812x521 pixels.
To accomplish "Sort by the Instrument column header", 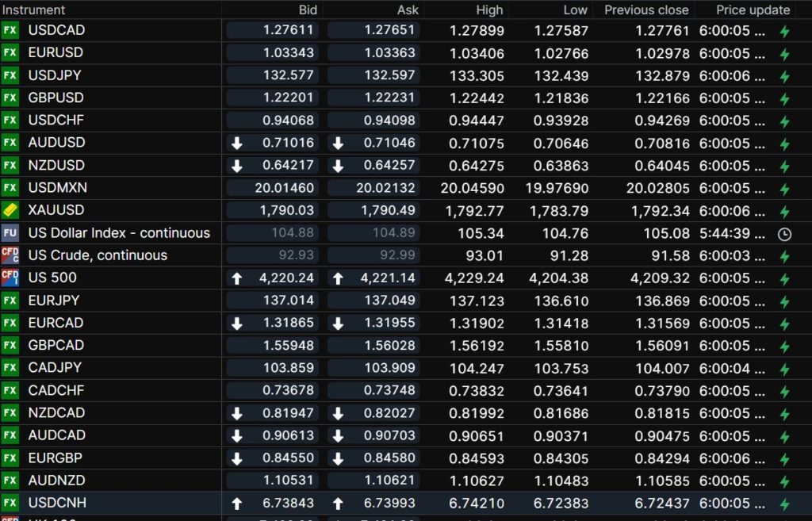I will click(35, 10).
